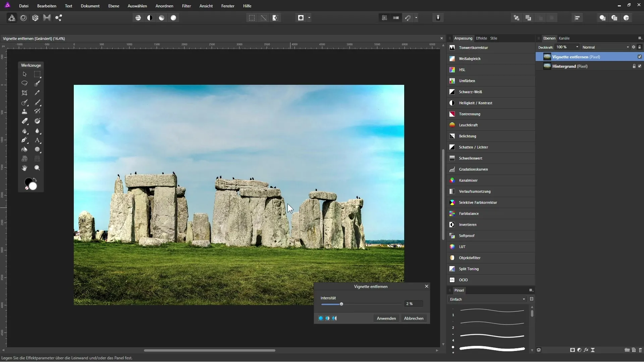
Task: Open the Filter menu
Action: click(186, 6)
